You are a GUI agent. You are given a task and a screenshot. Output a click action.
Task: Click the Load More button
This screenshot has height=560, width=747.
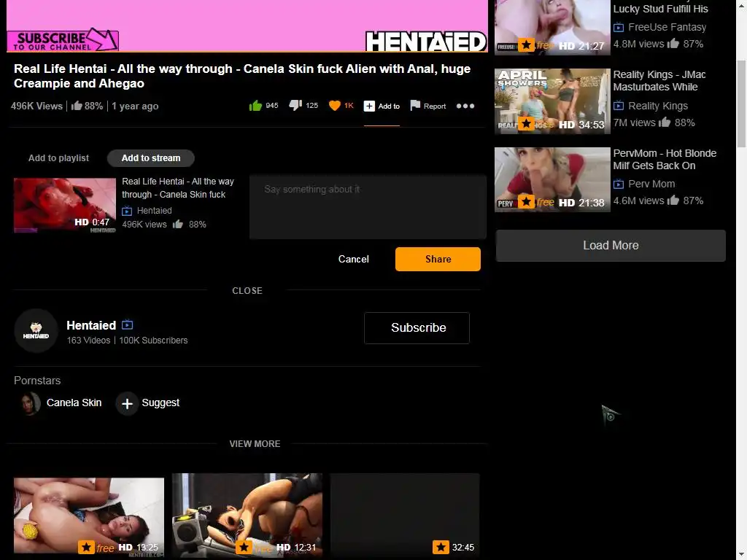click(x=611, y=245)
